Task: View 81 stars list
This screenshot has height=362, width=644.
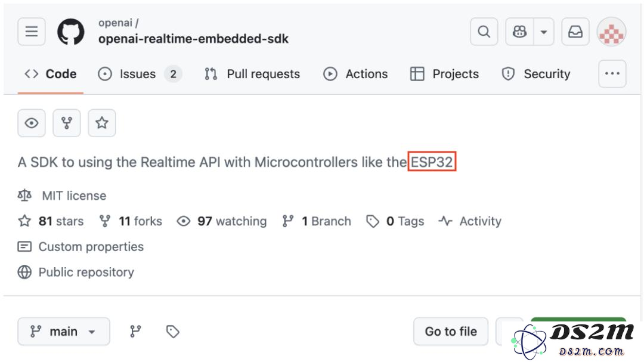Action: coord(51,221)
